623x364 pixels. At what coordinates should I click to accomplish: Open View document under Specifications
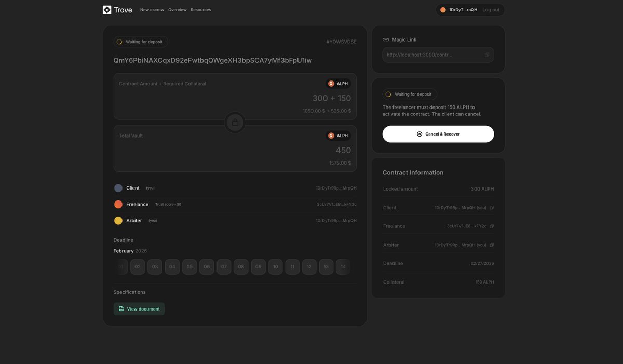click(139, 309)
